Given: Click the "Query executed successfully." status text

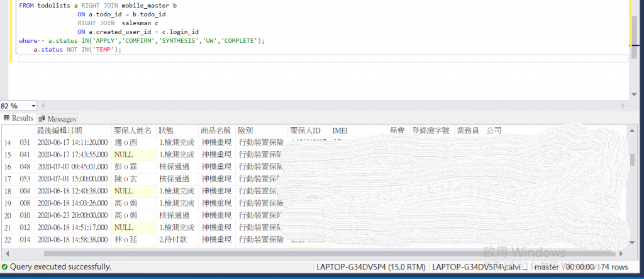Looking at the screenshot, I should click(60, 267).
